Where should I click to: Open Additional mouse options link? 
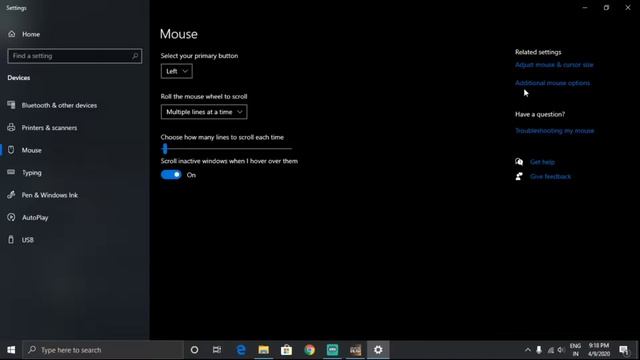click(x=552, y=83)
